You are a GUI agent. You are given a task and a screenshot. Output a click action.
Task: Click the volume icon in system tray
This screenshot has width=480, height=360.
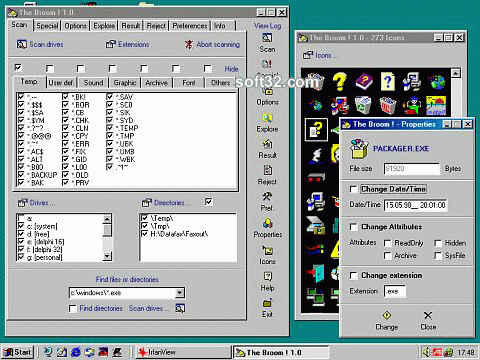(426, 352)
